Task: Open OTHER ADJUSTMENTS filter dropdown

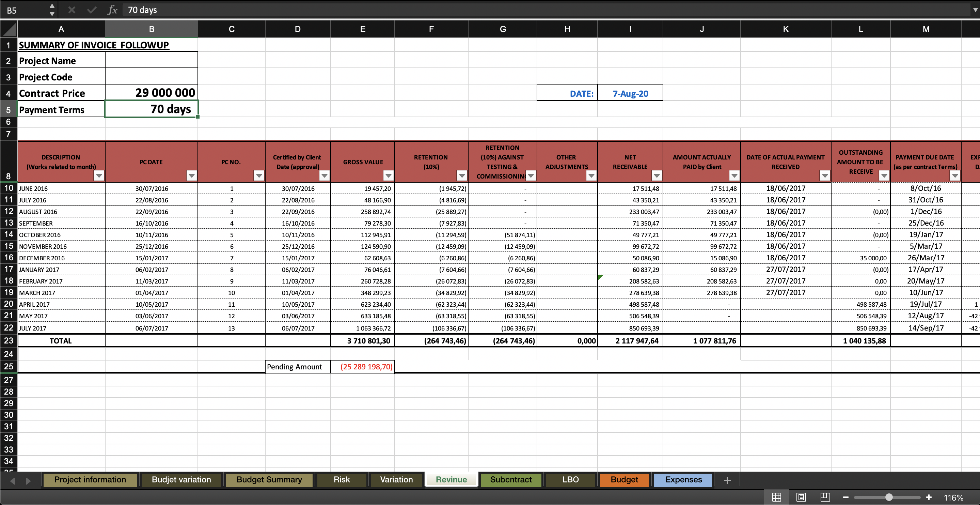Action: [x=591, y=175]
